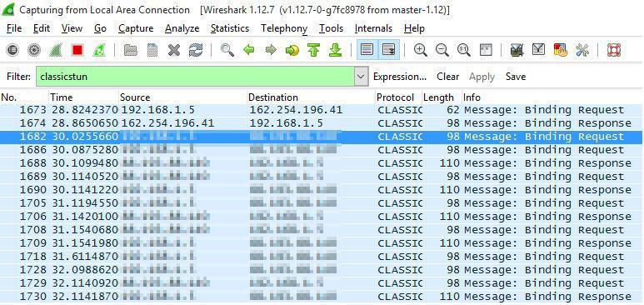The height and width of the screenshot is (305, 644).
Task: Open the filter Expression... dialog
Action: click(400, 77)
